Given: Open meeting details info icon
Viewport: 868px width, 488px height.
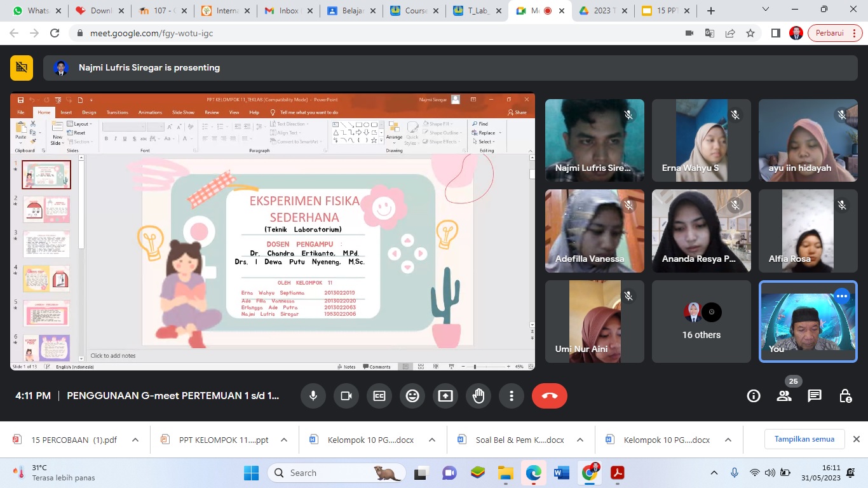Looking at the screenshot, I should 754,396.
